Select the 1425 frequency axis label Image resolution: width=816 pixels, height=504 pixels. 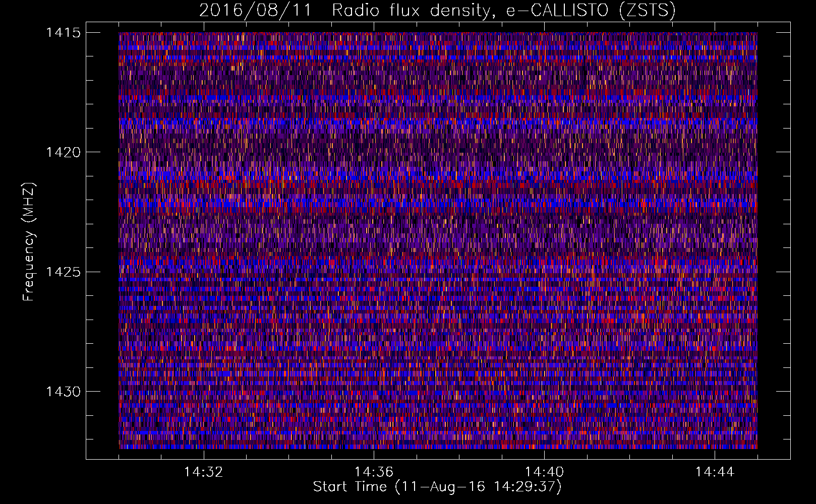[63, 272]
